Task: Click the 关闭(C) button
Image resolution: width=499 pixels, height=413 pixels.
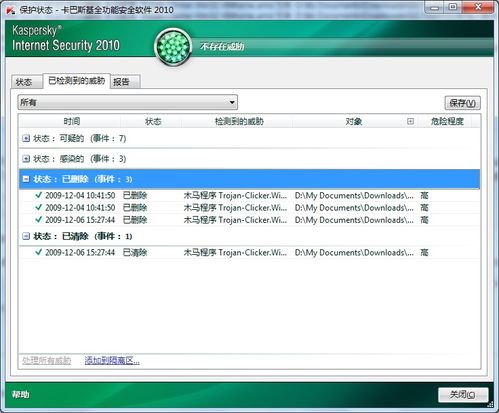Action: point(463,395)
